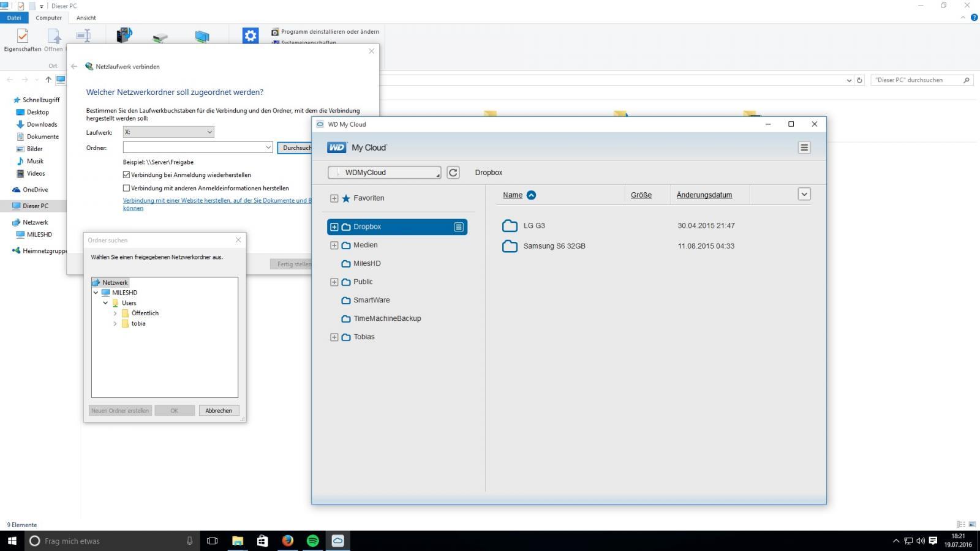Refresh the Explorer address bar
Image resolution: width=980 pixels, height=551 pixels.
tap(859, 80)
